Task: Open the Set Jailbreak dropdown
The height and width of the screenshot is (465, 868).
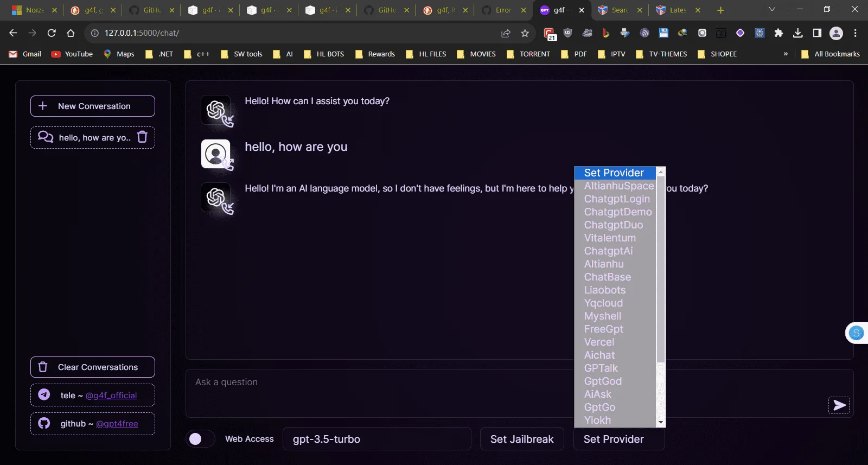Action: tap(522, 439)
